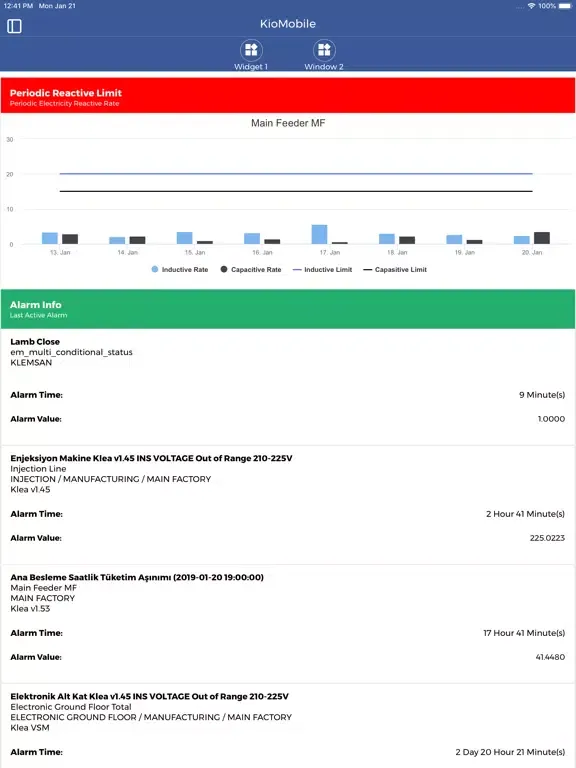The image size is (576, 768).
Task: Toggle Inductive Limit legend entry
Action: 322,269
